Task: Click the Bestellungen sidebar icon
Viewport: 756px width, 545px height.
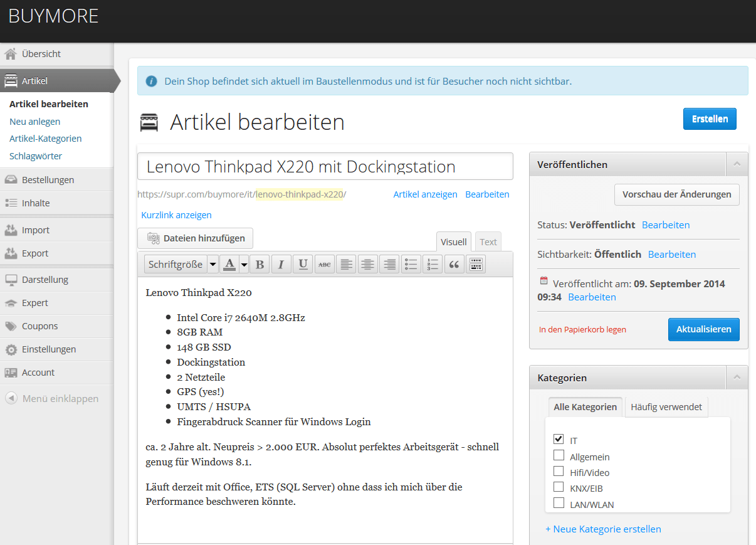Action: tap(11, 180)
